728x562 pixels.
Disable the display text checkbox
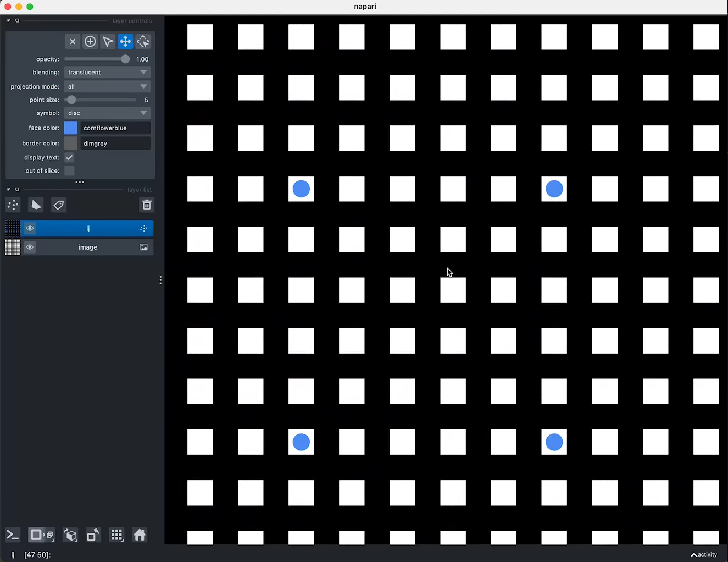tap(69, 157)
